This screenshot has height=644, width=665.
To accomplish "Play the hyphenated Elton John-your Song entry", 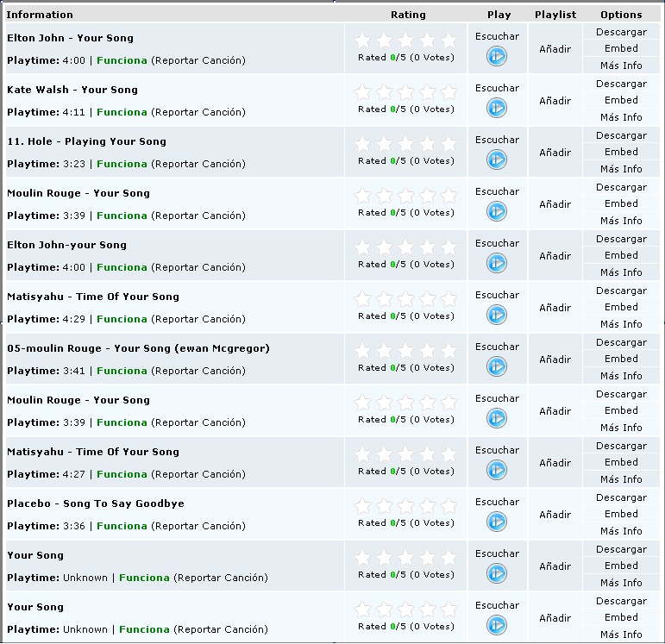I will 497,263.
